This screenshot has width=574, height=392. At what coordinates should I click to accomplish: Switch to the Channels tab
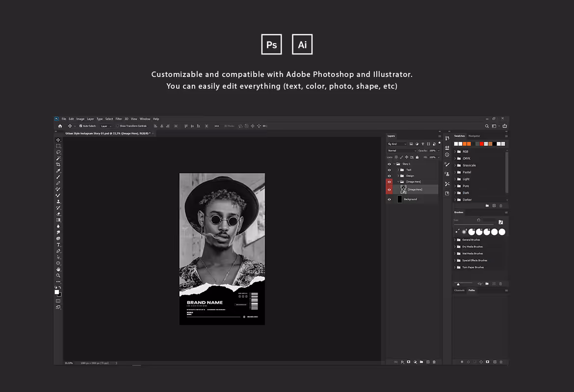point(459,291)
